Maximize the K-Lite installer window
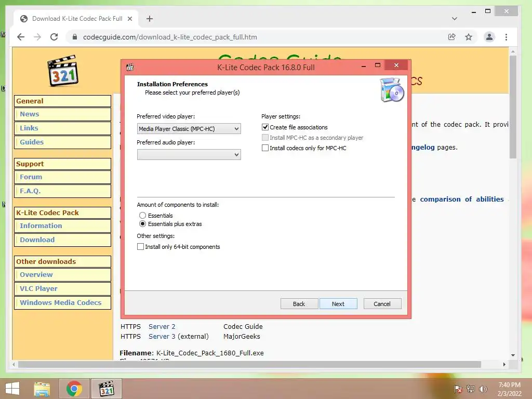This screenshot has width=532, height=399. click(377, 65)
